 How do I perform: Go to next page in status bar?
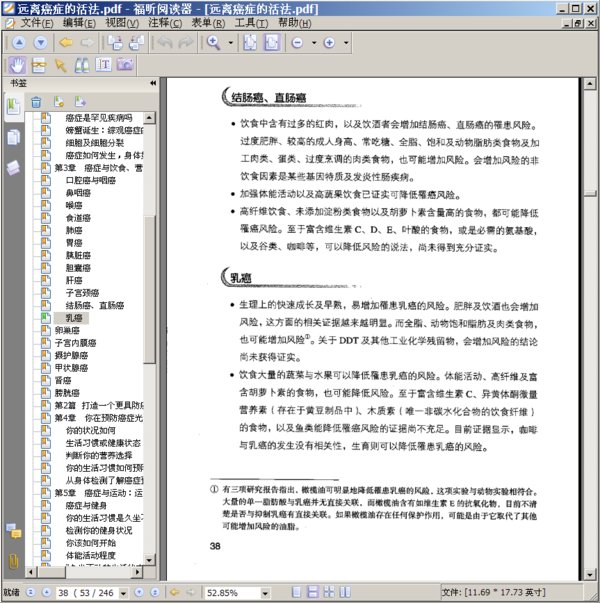click(139, 592)
